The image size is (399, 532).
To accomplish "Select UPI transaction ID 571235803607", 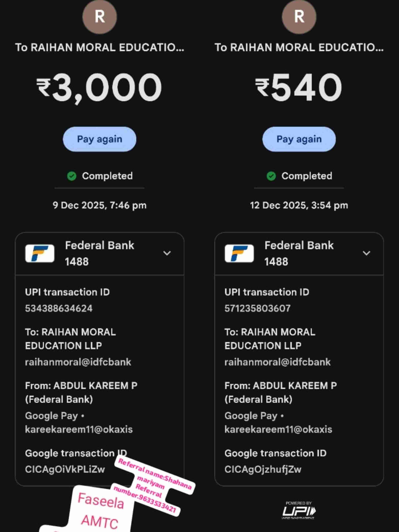I will [257, 308].
